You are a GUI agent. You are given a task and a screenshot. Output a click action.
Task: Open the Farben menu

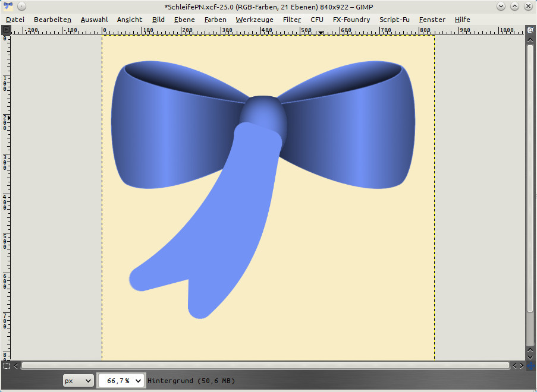215,20
